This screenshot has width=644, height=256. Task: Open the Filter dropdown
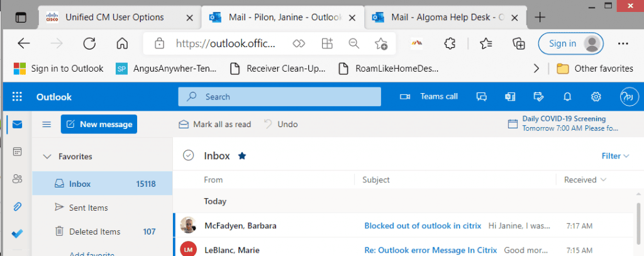(x=614, y=156)
